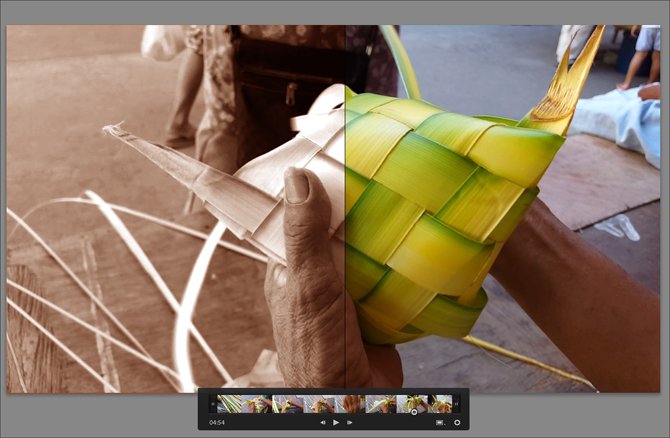670x438 pixels.
Task: Select the sixth filmstrip thumbnail
Action: [x=381, y=404]
